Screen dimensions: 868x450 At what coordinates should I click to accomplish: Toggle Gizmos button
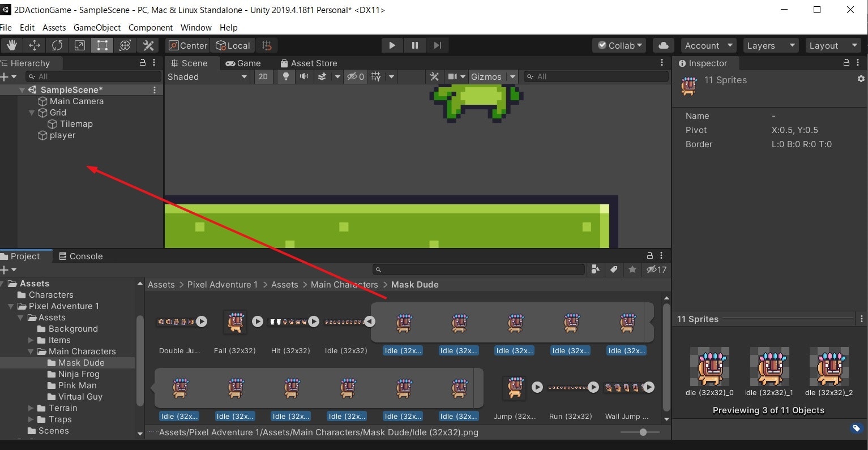pyautogui.click(x=486, y=76)
